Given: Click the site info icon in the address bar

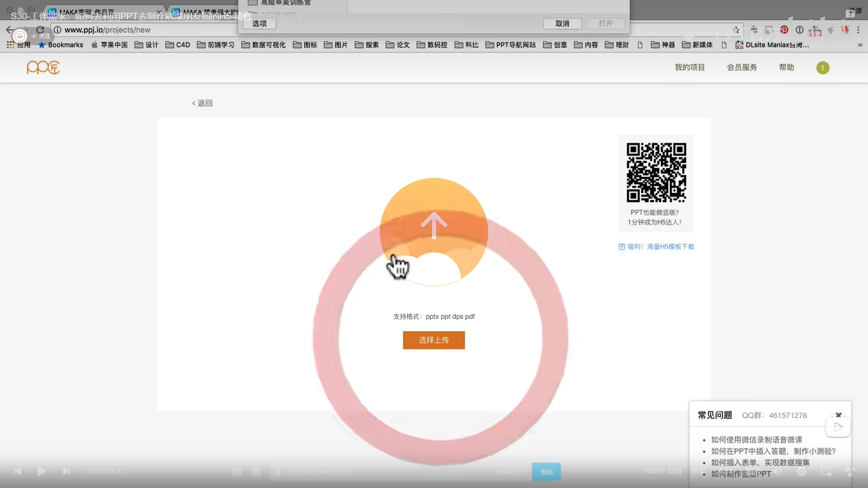Looking at the screenshot, I should 58,30.
